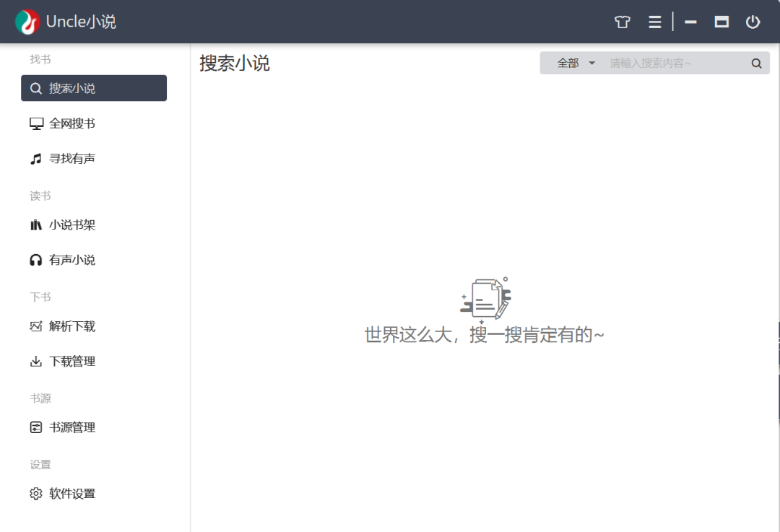Open the 书源管理 book source icon
The image size is (780, 532).
pos(36,427)
